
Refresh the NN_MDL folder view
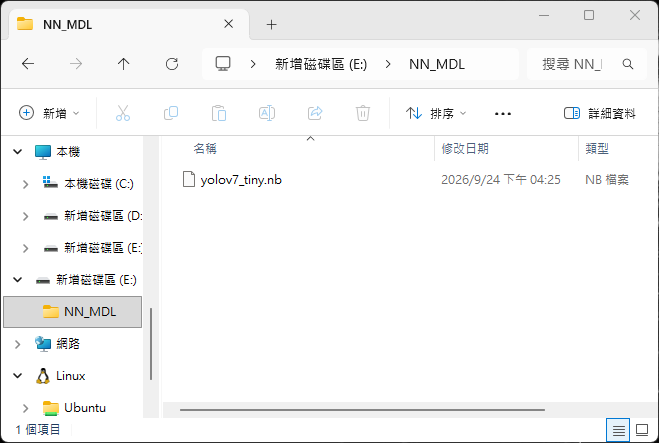[x=171, y=64]
